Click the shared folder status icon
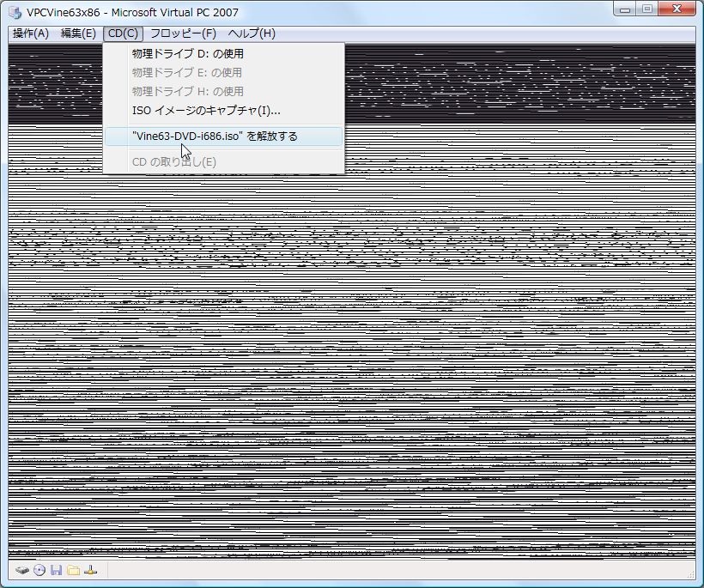This screenshot has height=588, width=704. [x=73, y=571]
